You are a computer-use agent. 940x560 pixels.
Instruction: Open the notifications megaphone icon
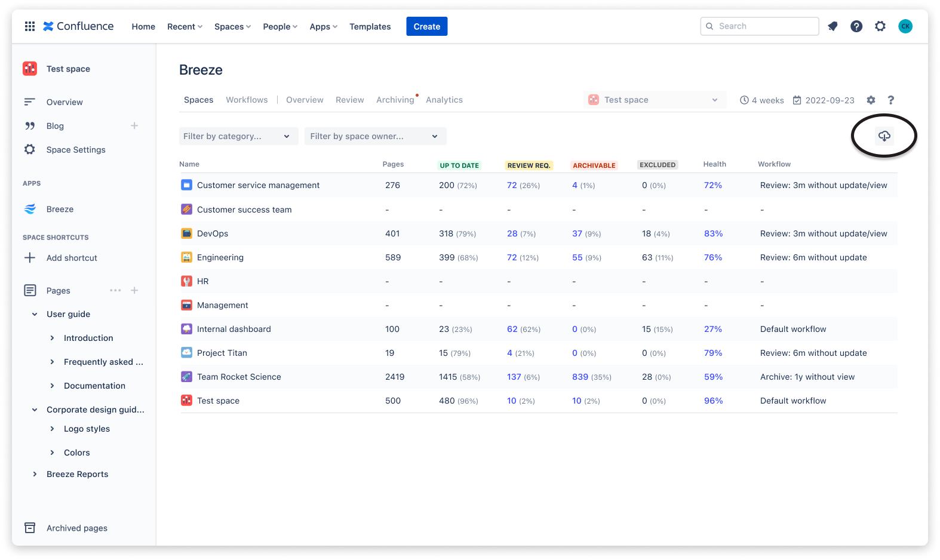[x=833, y=26]
